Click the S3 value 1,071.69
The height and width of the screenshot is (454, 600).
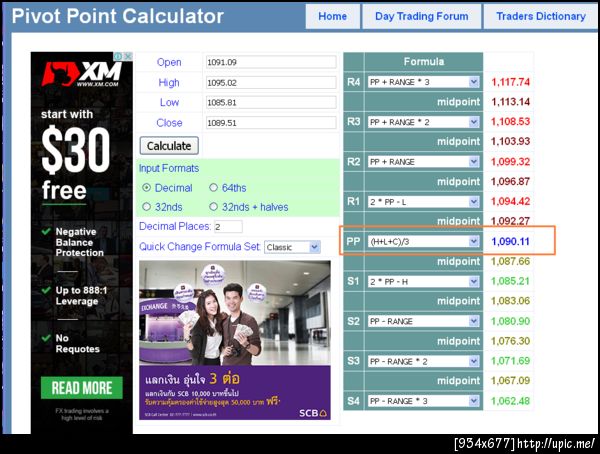[510, 361]
